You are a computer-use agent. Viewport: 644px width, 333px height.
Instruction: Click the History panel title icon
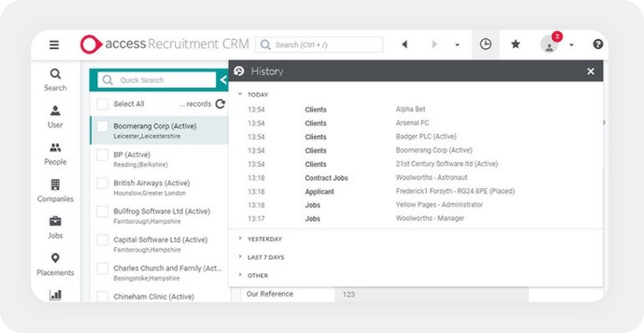pyautogui.click(x=239, y=71)
